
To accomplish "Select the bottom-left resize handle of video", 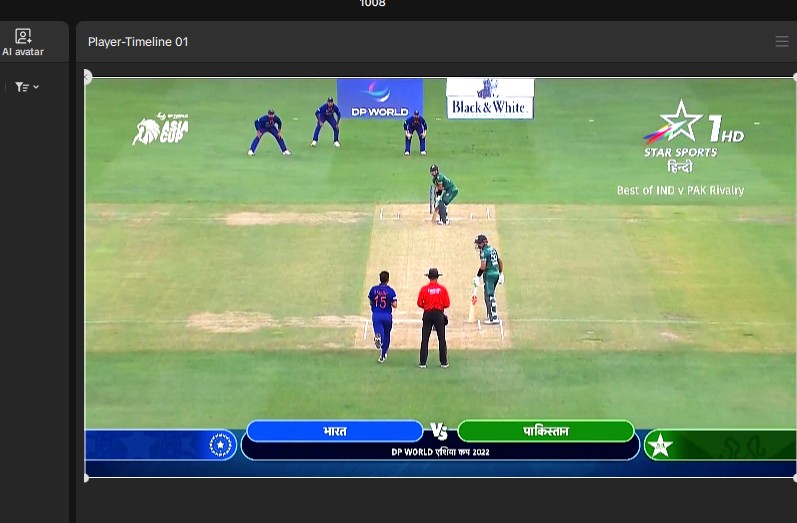I will (x=86, y=478).
